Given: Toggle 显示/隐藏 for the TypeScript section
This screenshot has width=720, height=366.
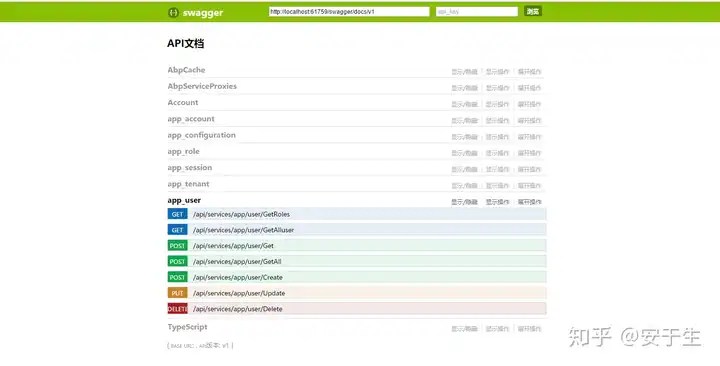Looking at the screenshot, I should 464,329.
